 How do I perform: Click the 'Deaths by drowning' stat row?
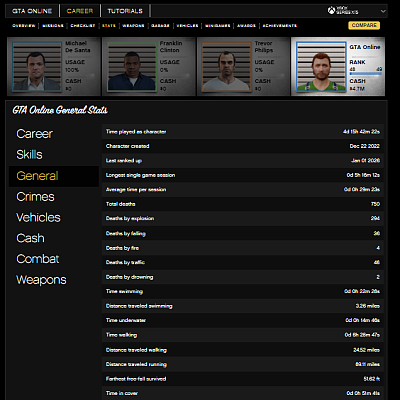[243, 277]
